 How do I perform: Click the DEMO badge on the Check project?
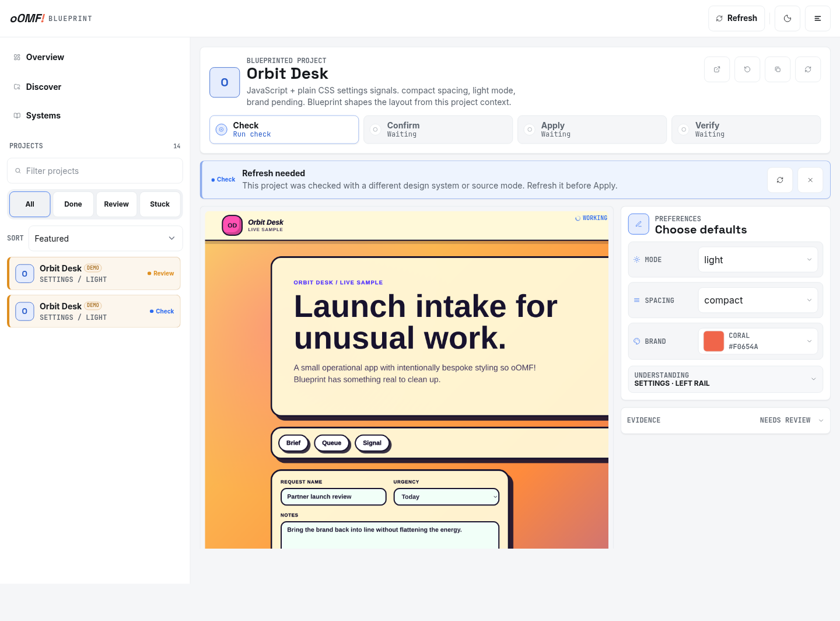93,305
